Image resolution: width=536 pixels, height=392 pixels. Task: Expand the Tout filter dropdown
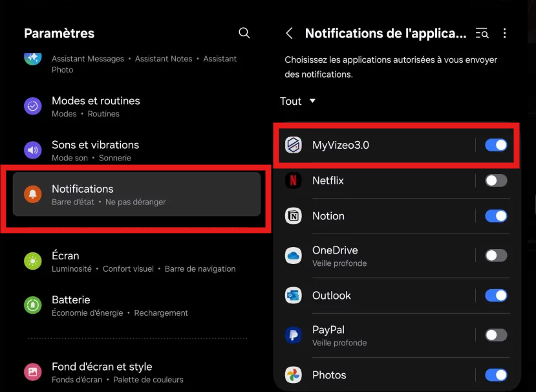297,101
